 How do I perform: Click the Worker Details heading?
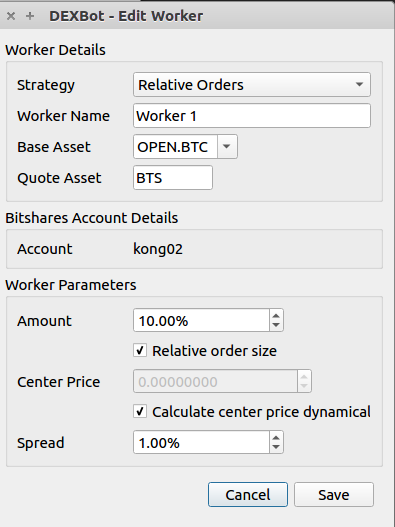(55, 50)
